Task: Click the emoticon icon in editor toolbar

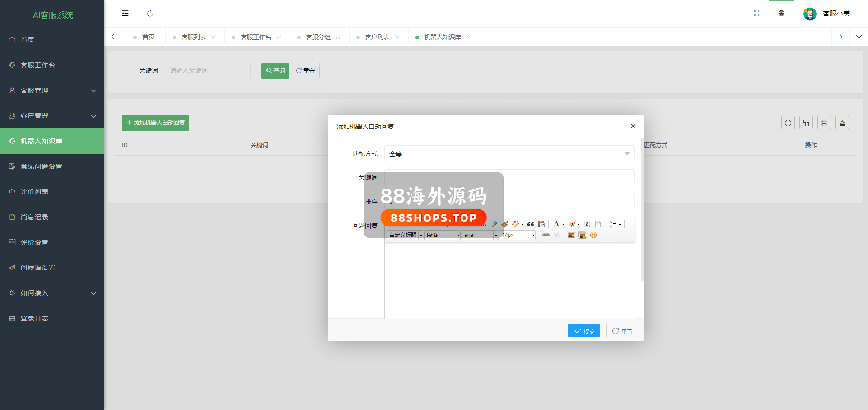Action: (x=593, y=235)
